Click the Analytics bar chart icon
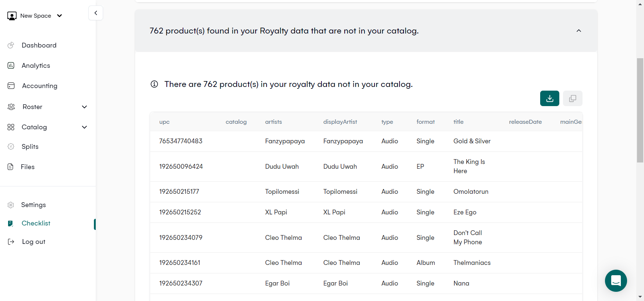644x301 pixels. pyautogui.click(x=11, y=66)
